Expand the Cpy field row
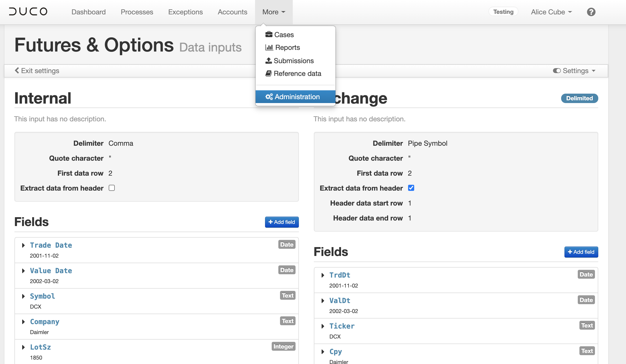Viewport: 626px width, 364px height. pyautogui.click(x=323, y=352)
